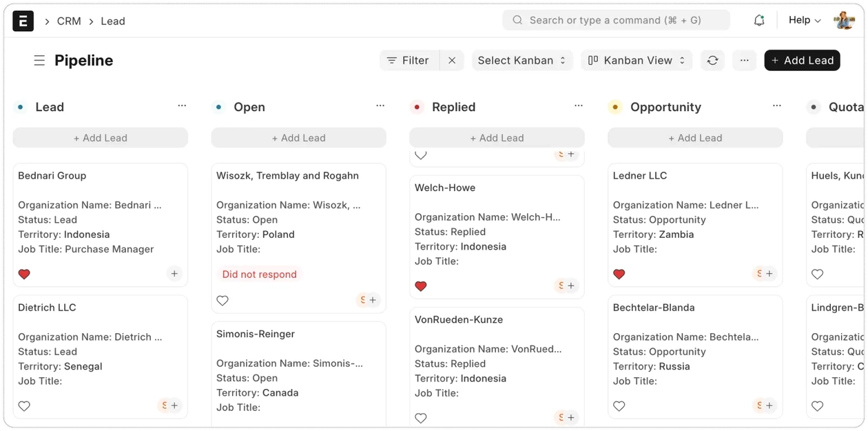Open the toolbar three-dots menu
The width and height of the screenshot is (868, 431).
(744, 61)
